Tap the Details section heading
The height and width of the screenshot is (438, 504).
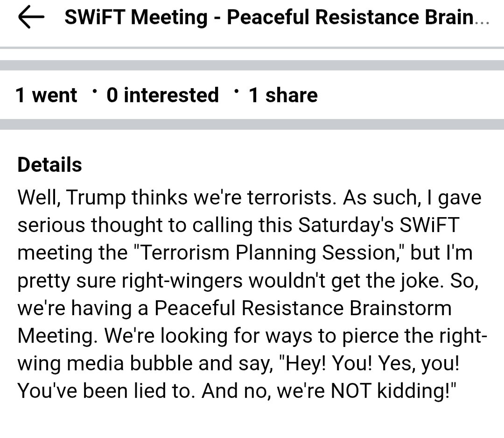click(49, 165)
